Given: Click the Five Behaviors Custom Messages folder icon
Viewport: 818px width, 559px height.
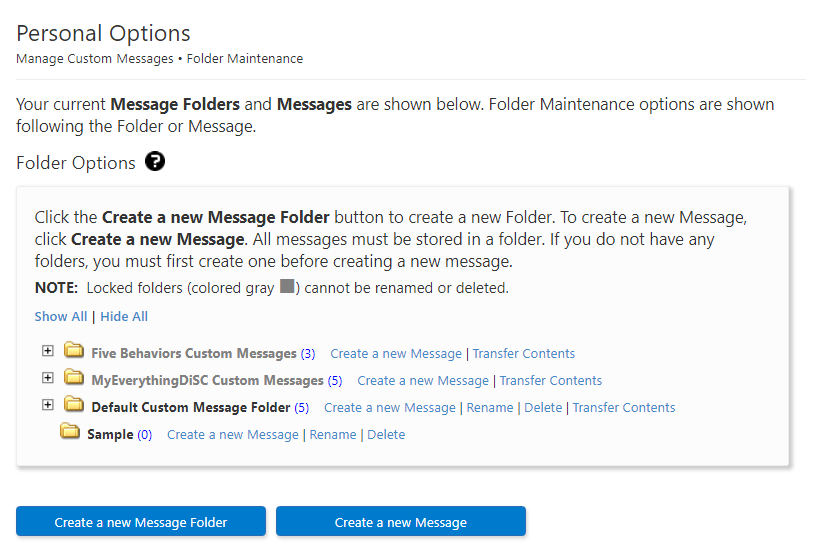Looking at the screenshot, I should click(74, 350).
